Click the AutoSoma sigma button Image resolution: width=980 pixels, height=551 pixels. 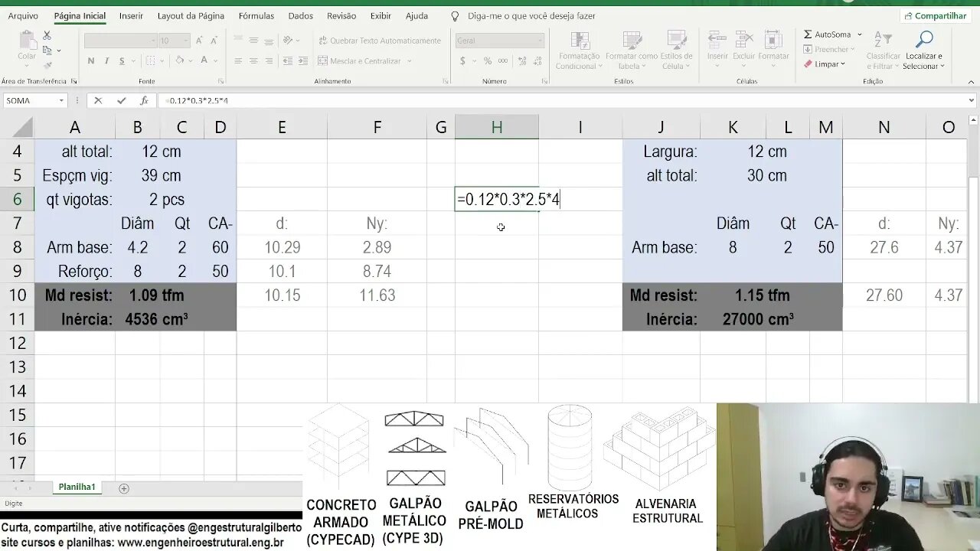[827, 34]
